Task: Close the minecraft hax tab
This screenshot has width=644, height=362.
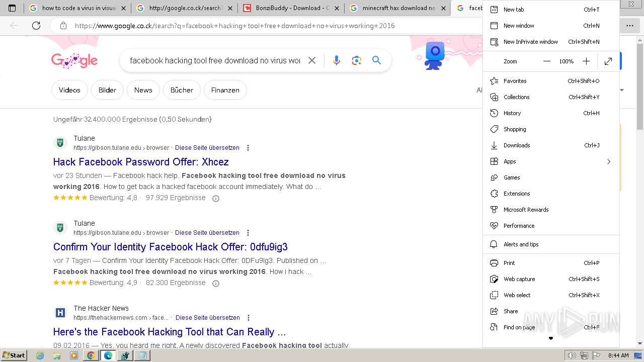Action: 443,8
